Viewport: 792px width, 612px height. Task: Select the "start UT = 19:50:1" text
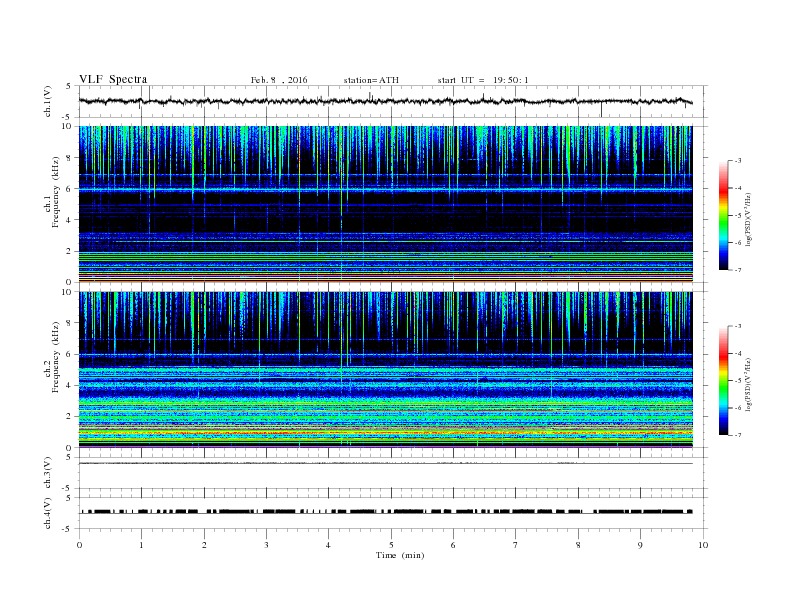click(x=483, y=80)
